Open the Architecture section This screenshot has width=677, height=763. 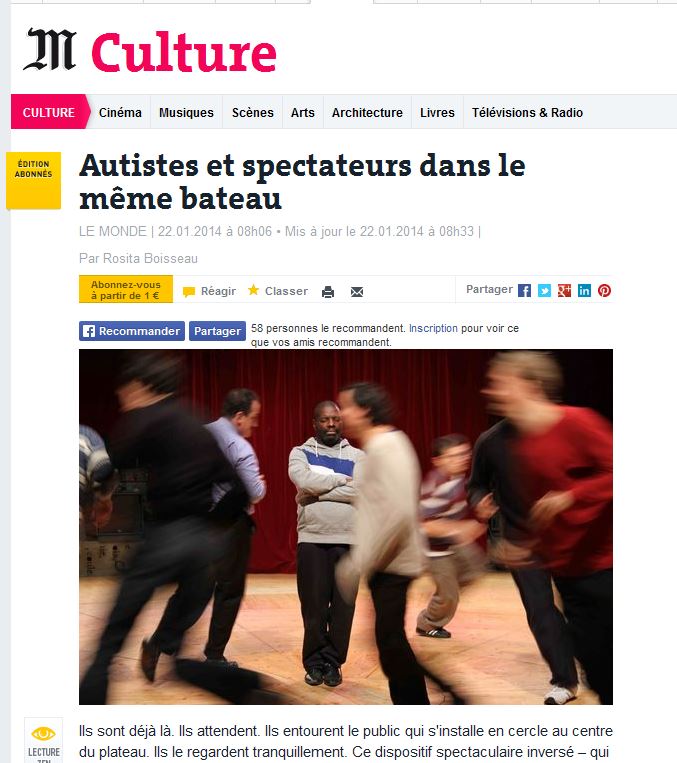(367, 112)
